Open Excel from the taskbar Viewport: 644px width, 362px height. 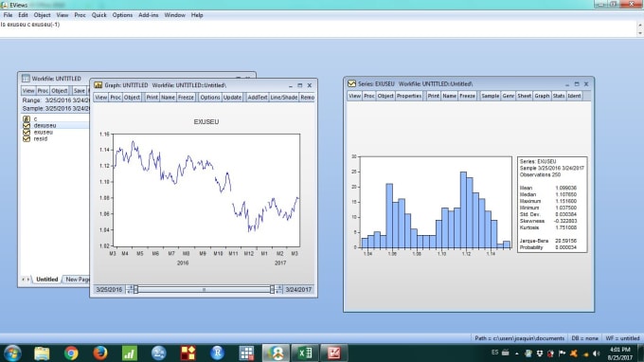(305, 353)
